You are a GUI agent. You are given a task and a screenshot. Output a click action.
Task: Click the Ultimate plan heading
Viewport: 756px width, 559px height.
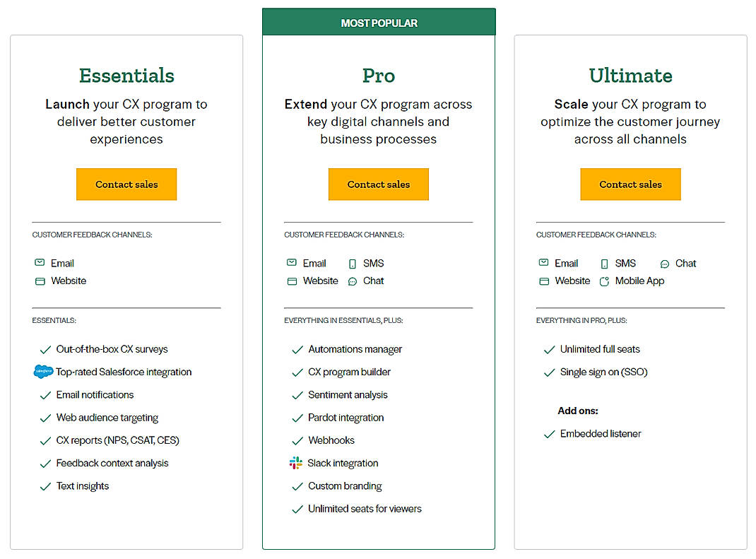[630, 75]
